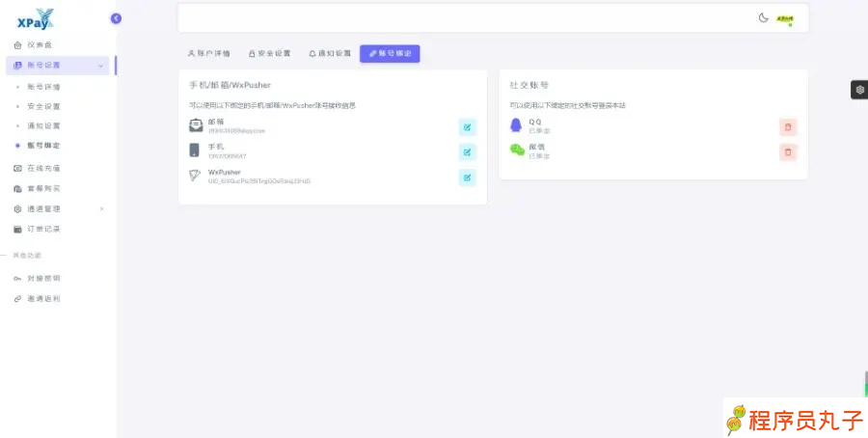Switch to the 通知设置 tab
This screenshot has width=868, height=438.
click(x=330, y=54)
